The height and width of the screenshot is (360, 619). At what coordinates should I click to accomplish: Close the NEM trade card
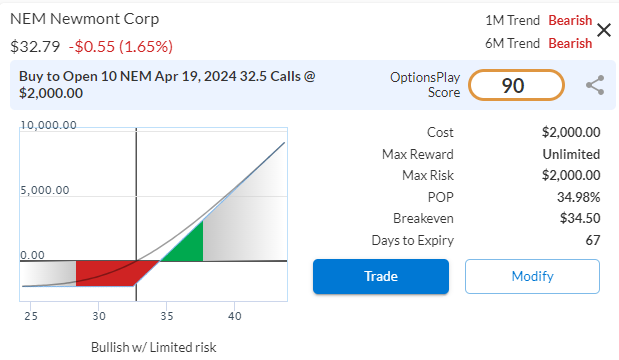[604, 30]
